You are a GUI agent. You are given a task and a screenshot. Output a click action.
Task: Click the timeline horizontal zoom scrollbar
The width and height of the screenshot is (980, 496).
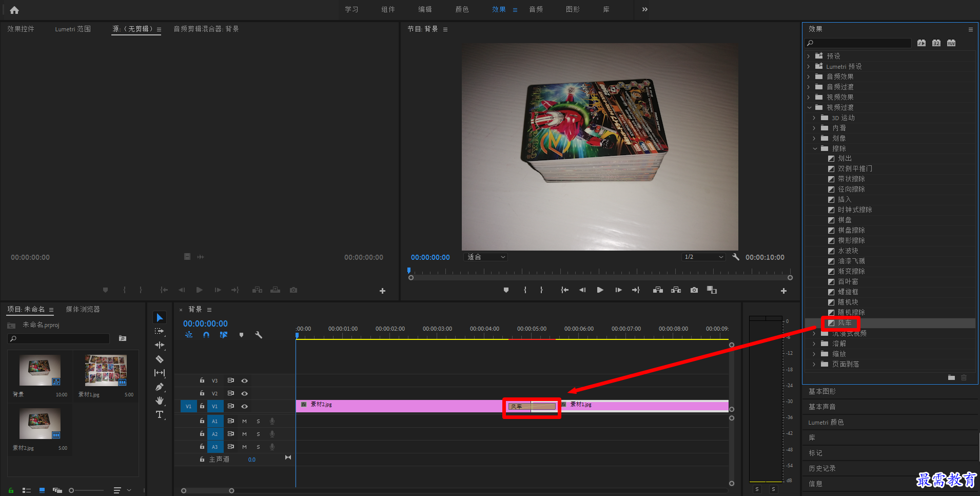click(x=207, y=490)
